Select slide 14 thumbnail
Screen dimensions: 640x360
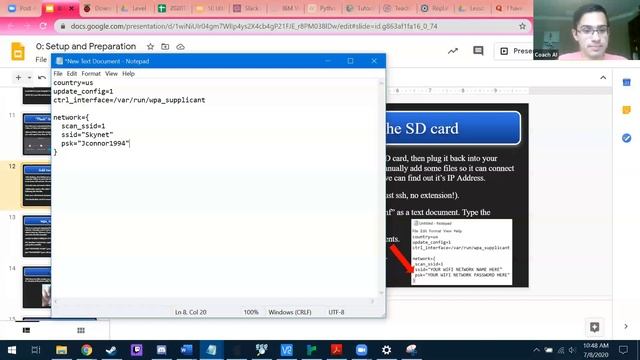click(37, 287)
